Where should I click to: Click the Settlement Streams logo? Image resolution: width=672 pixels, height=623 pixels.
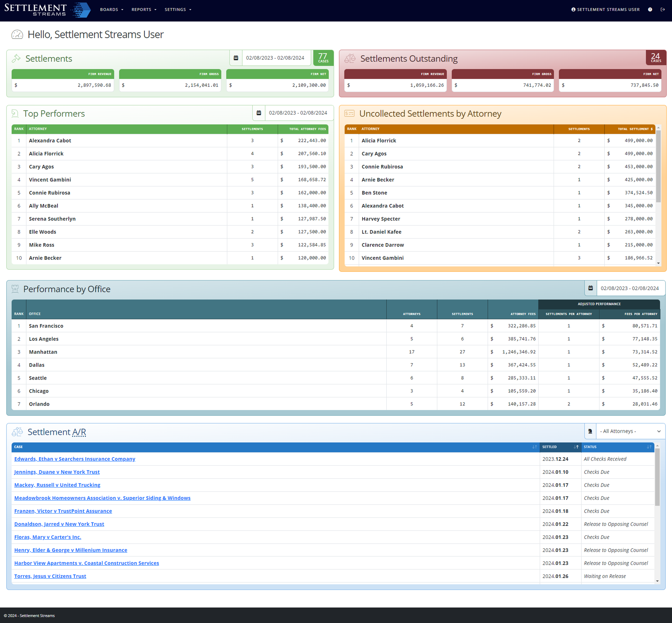click(47, 10)
